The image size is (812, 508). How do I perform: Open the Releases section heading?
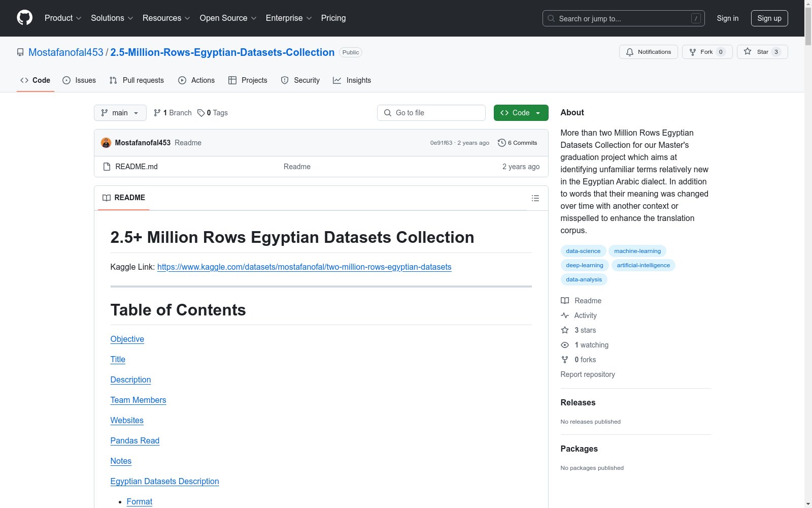(x=578, y=402)
